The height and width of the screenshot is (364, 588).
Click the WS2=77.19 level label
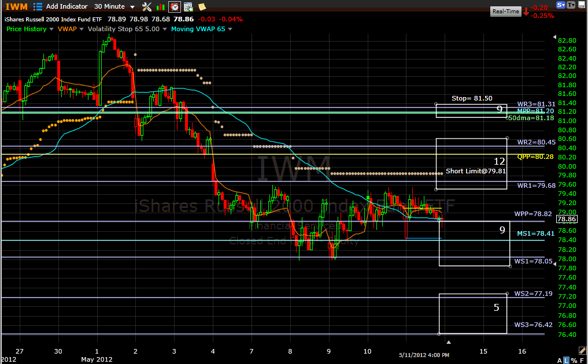pos(533,294)
